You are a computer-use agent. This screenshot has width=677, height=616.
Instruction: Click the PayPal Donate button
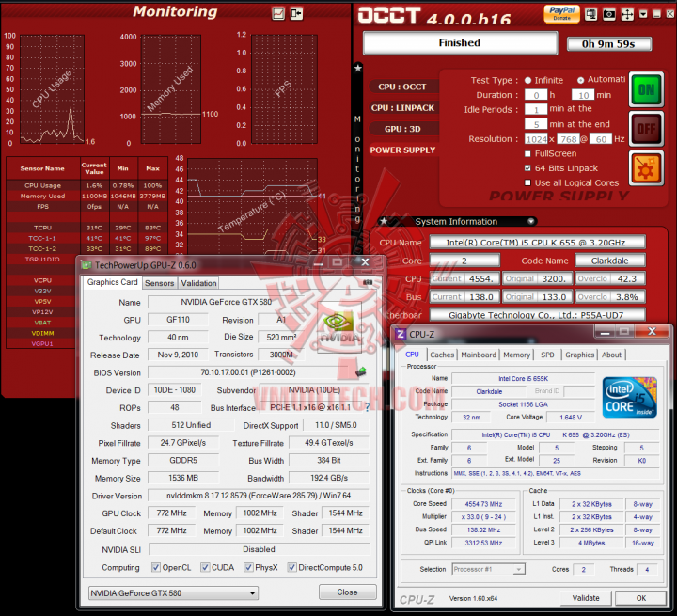[x=561, y=14]
